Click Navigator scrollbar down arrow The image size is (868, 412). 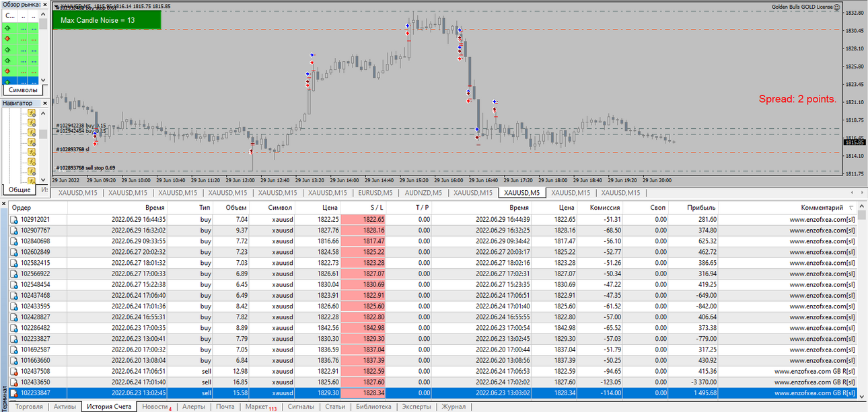[43, 180]
